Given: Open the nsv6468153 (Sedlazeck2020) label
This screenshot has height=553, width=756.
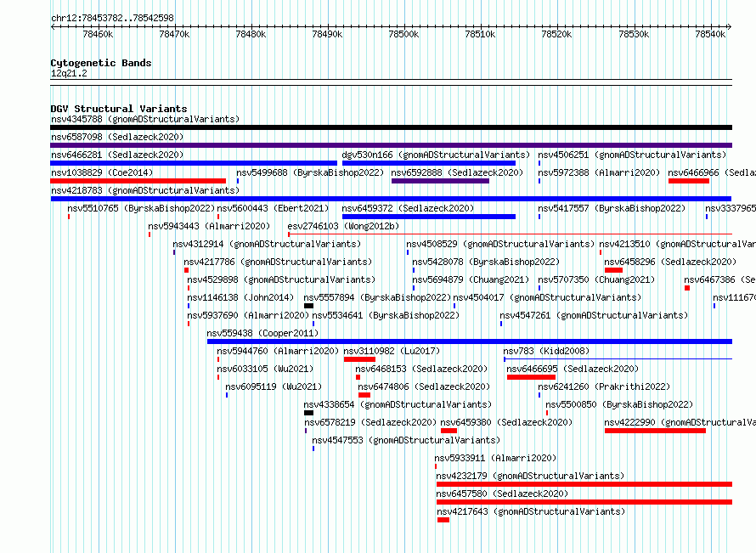Looking at the screenshot, I should 421,369.
